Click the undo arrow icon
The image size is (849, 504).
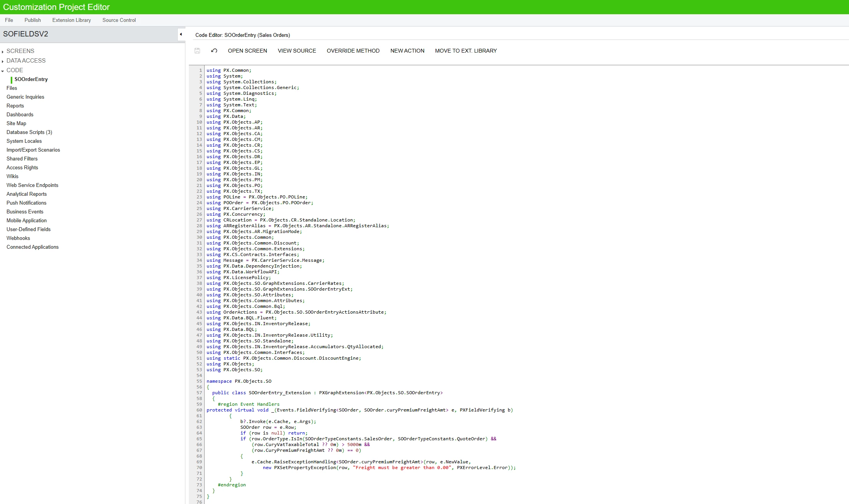(214, 51)
